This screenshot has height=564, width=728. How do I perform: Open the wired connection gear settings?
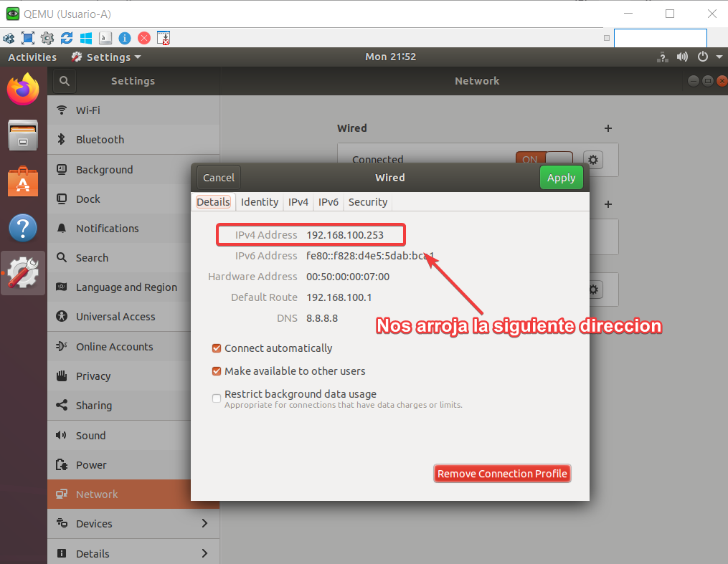point(592,159)
